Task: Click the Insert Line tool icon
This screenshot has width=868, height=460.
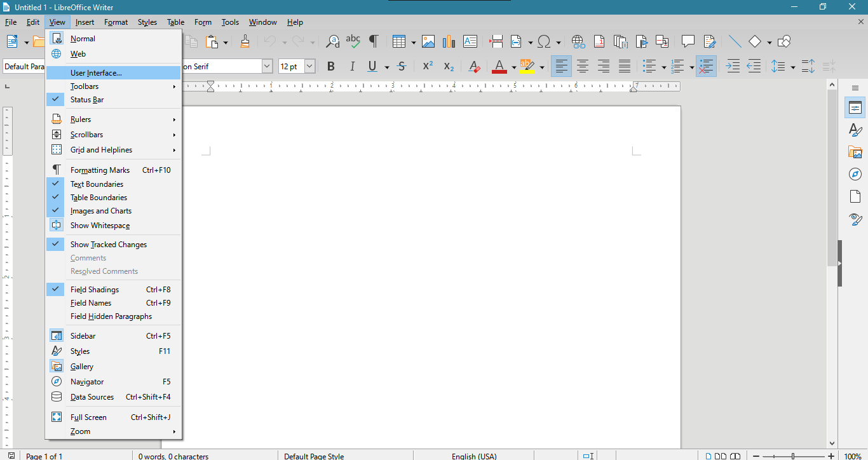Action: pyautogui.click(x=735, y=41)
